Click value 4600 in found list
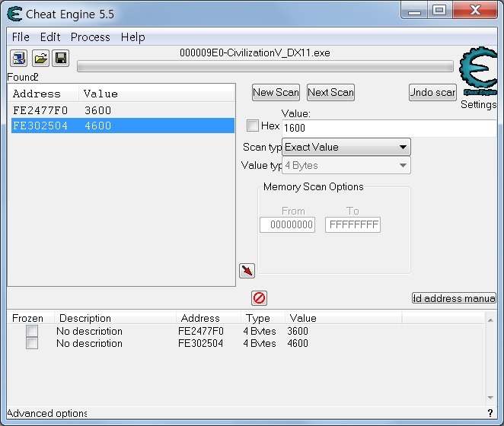504x426 pixels. pos(97,126)
